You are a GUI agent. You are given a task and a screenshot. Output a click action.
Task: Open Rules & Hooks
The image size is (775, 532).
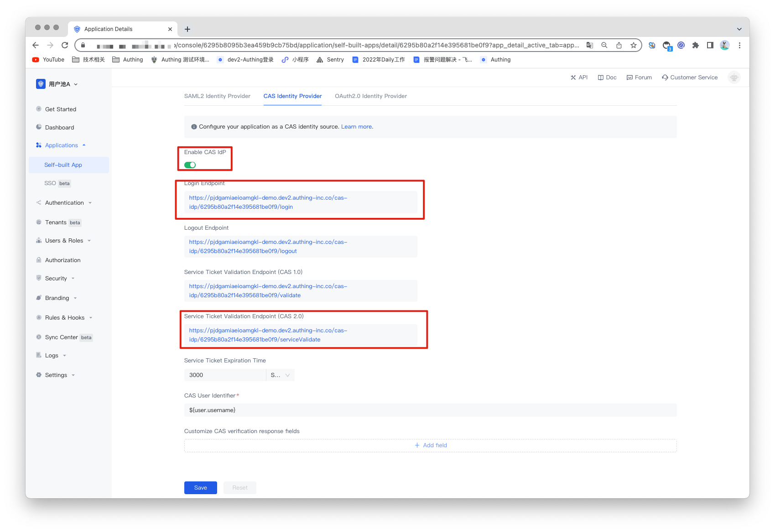[x=64, y=317]
